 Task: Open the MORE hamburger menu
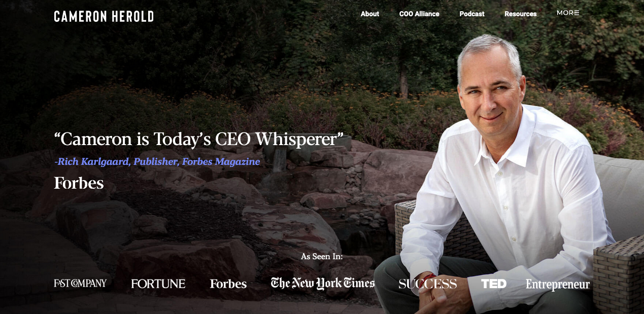click(568, 13)
